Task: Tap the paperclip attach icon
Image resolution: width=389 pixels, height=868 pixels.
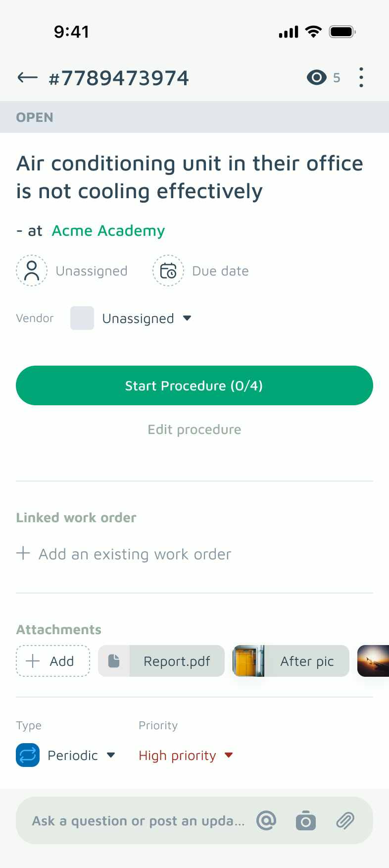Action: pos(345,820)
